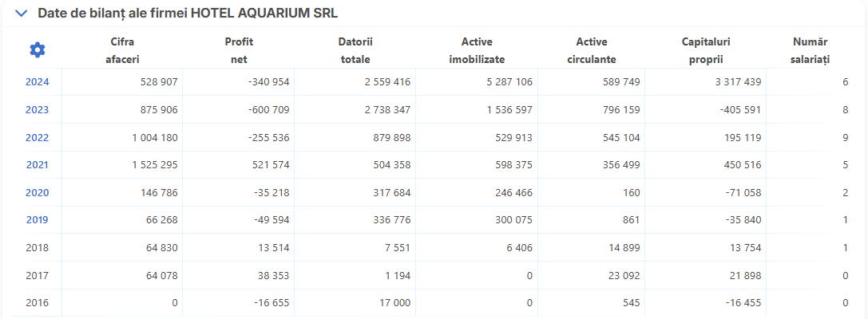Open the 2019 year link
Screen dimensions: 868x319
coord(37,220)
